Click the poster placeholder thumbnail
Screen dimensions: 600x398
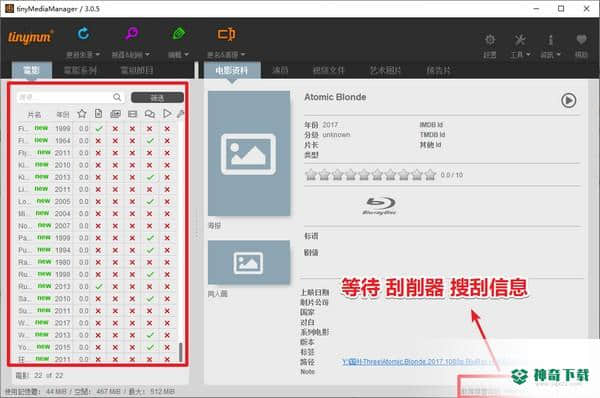[x=249, y=153]
